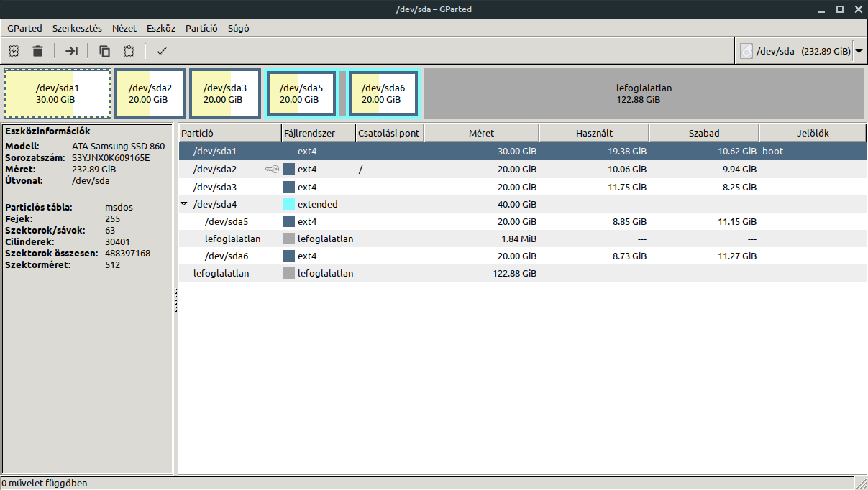Click the ATA Samsung SSD 860 model text
The width and height of the screenshot is (868, 490).
coord(118,146)
